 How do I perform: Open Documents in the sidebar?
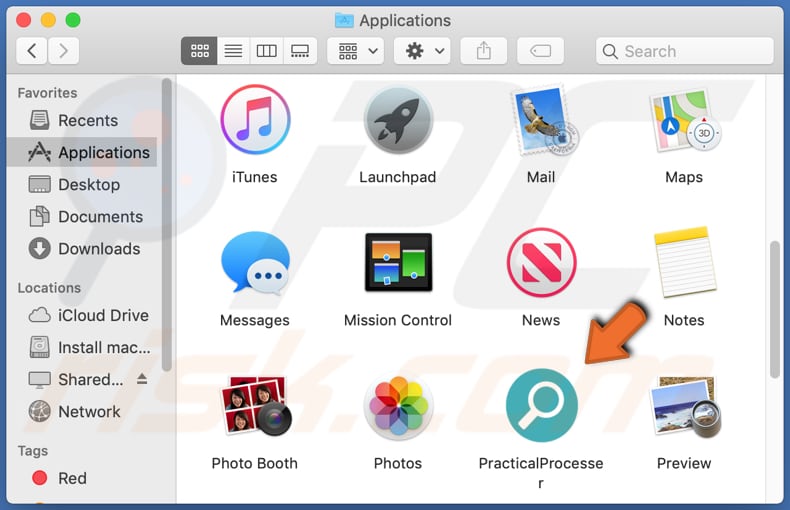point(82,217)
